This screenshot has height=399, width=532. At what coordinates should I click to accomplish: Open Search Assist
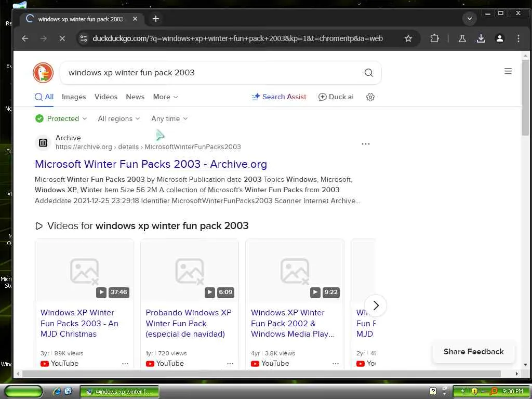click(279, 97)
